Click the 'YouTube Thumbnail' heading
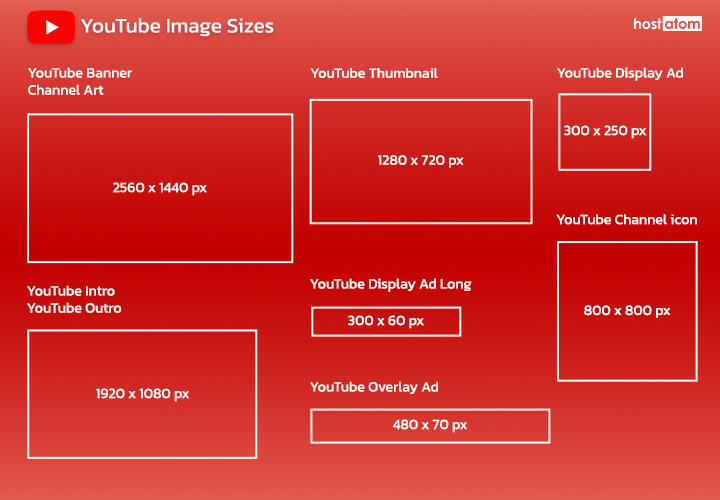720x500 pixels. click(374, 73)
